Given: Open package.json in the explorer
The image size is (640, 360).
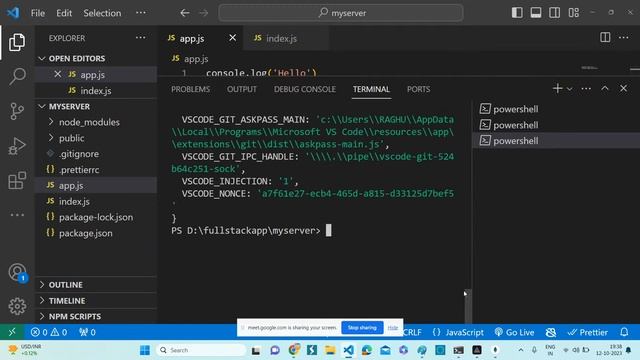Looking at the screenshot, I should click(x=96, y=233).
